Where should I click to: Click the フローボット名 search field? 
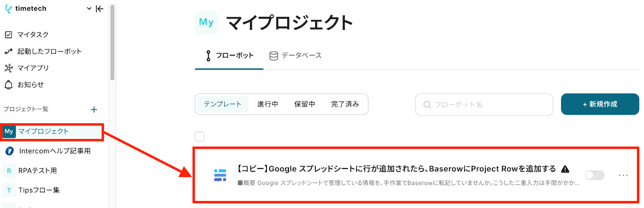click(x=484, y=105)
